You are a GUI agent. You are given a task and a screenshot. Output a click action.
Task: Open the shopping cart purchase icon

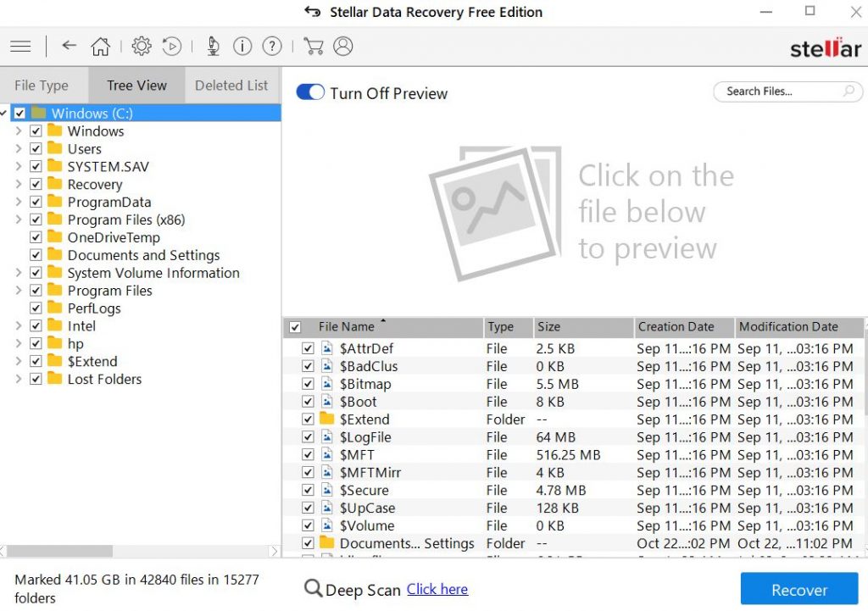[x=313, y=46]
